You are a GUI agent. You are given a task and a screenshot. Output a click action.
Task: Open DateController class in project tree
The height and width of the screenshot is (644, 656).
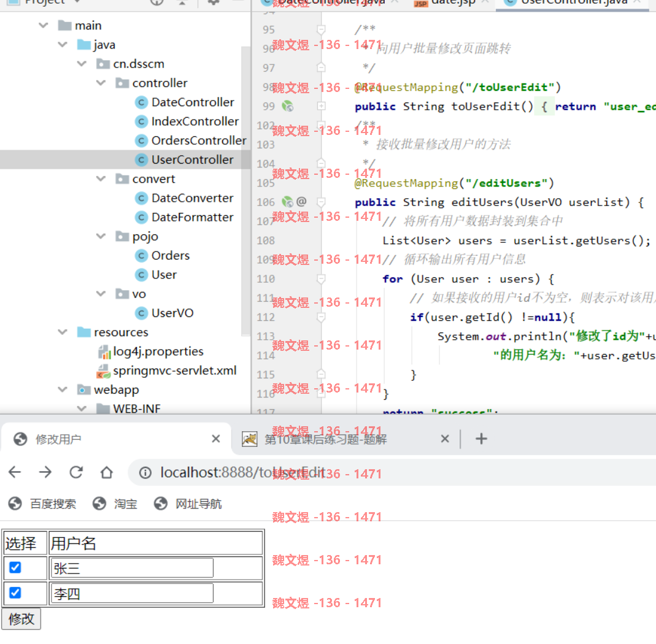point(191,102)
